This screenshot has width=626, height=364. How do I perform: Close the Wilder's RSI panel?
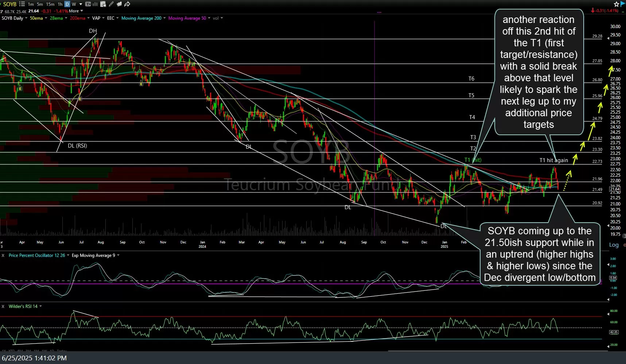click(x=3, y=306)
